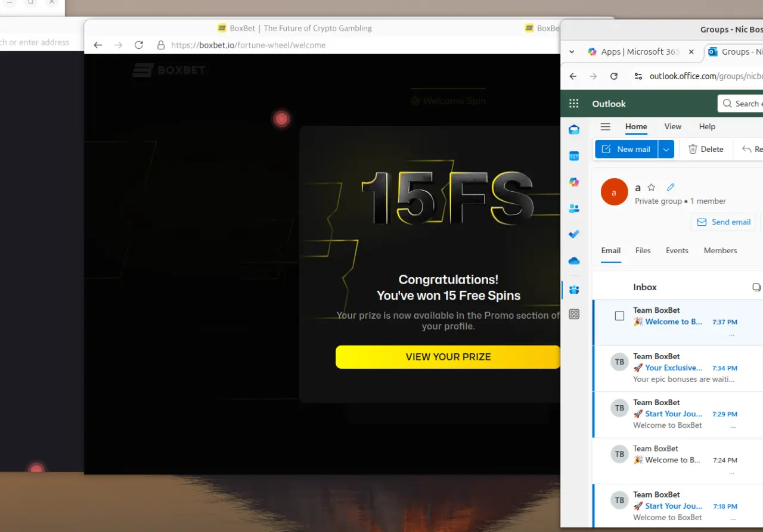Open OneDrive in the Outlook sidebar
763x532 pixels.
point(574,261)
